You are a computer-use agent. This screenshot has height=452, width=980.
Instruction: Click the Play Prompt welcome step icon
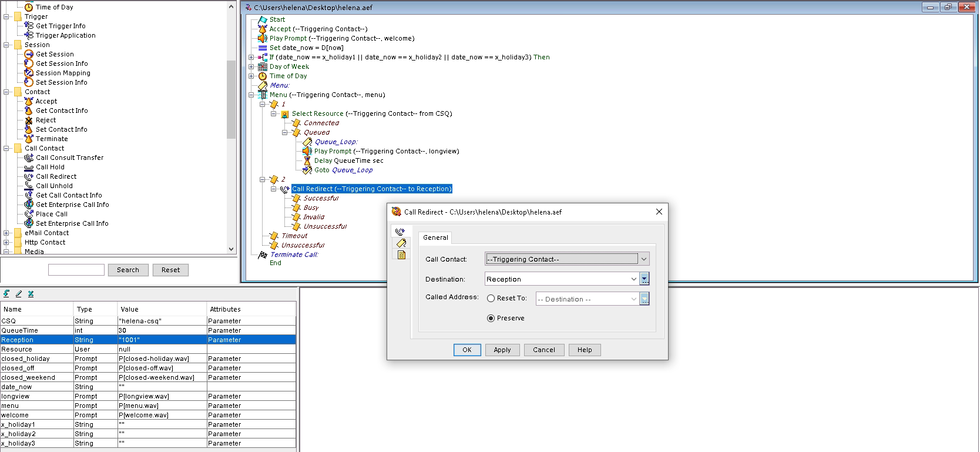pos(263,38)
